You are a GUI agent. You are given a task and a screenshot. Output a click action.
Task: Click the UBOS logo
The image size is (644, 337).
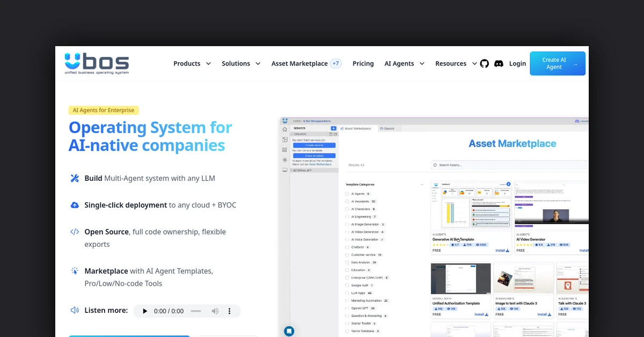pos(97,63)
